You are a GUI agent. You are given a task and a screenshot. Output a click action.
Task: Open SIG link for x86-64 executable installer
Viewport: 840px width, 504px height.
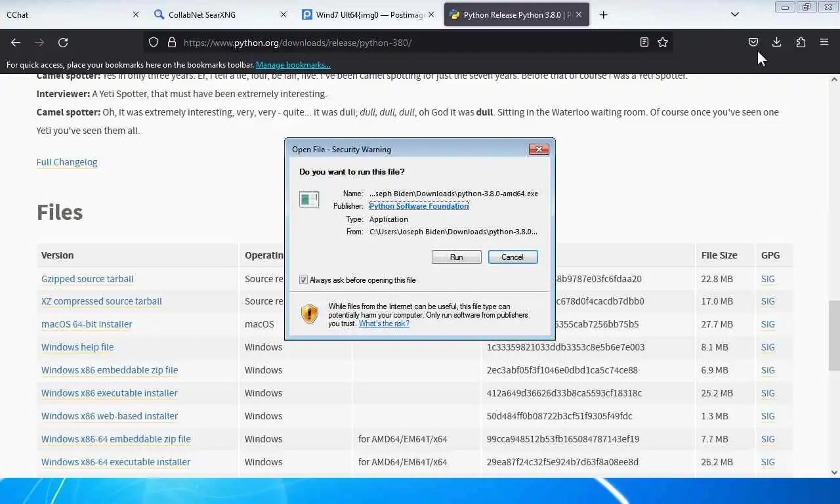(768, 462)
